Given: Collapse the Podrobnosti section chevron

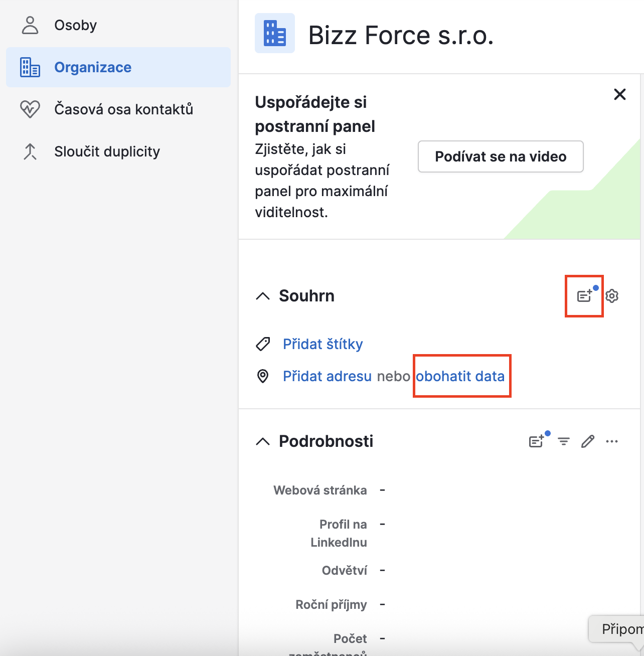Looking at the screenshot, I should tap(263, 441).
